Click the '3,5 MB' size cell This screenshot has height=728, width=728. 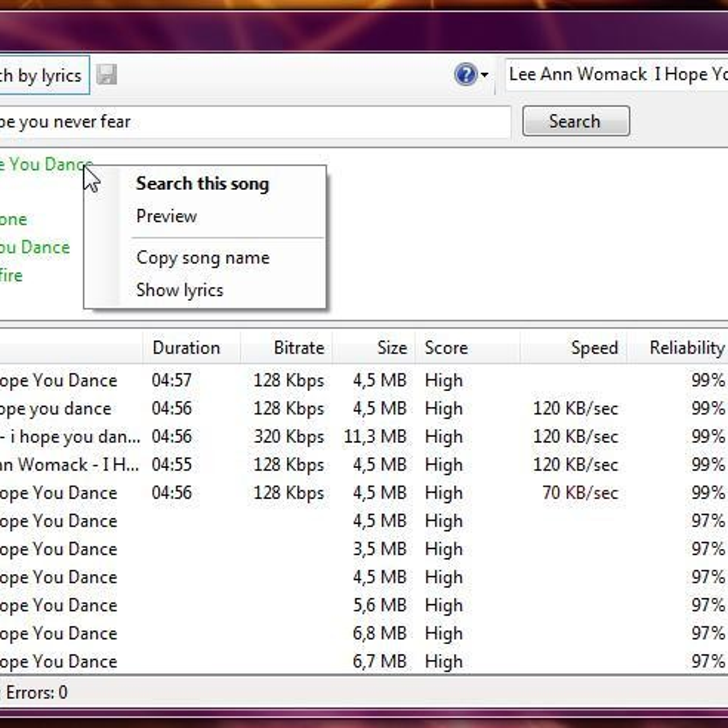379,549
